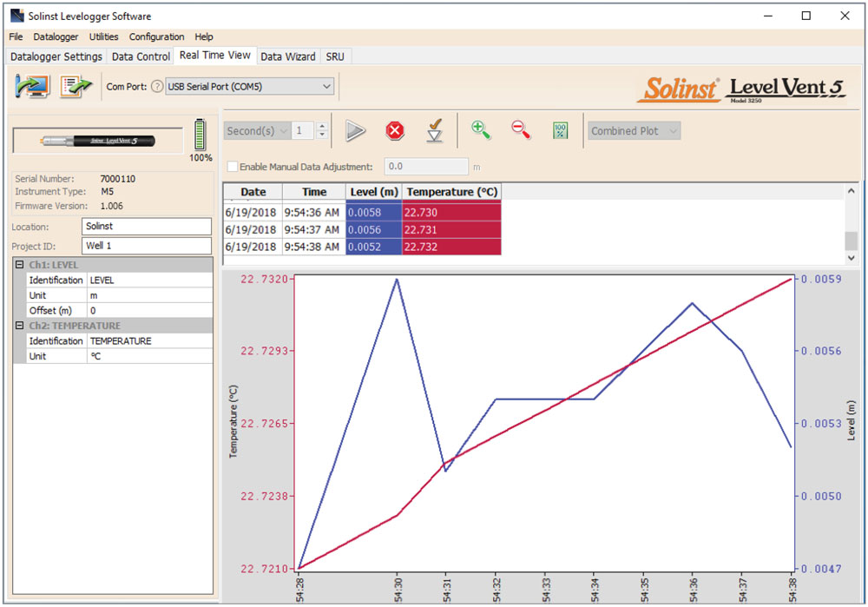Switch to the Data Wizard tab

pyautogui.click(x=288, y=56)
